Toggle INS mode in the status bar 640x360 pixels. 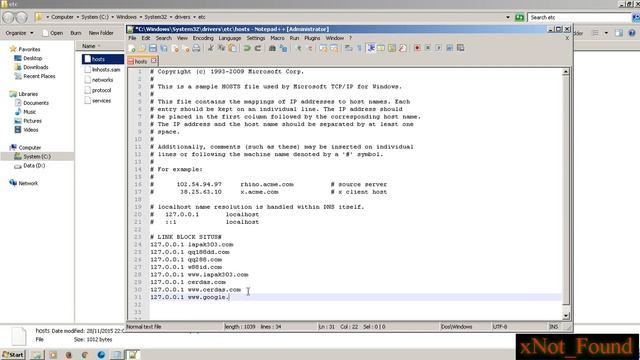pyautogui.click(x=553, y=327)
